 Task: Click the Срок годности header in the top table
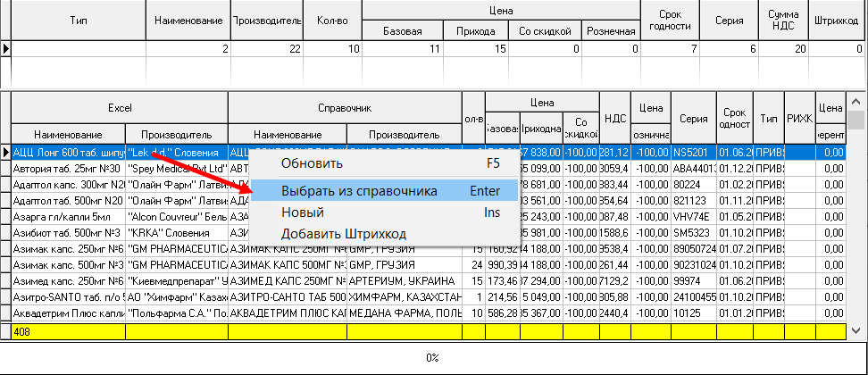click(670, 21)
